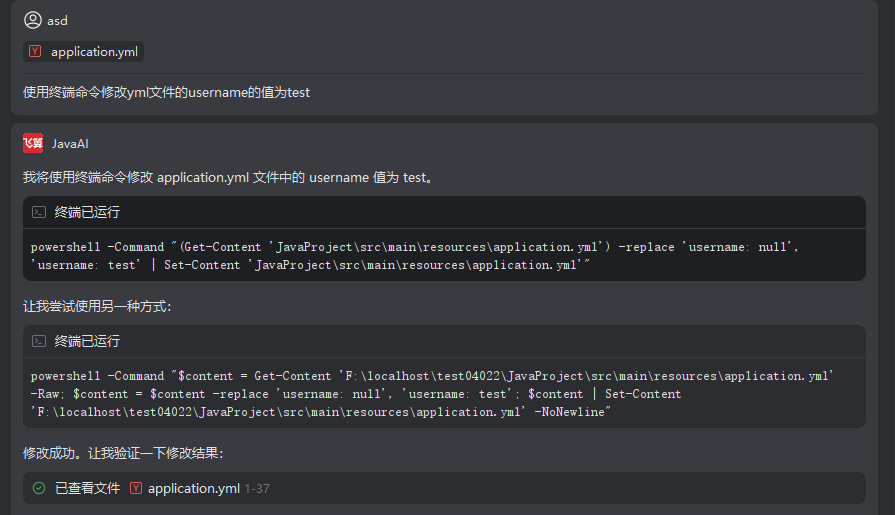
Task: Click the JavaAI 飞算 logo icon
Action: tap(33, 144)
